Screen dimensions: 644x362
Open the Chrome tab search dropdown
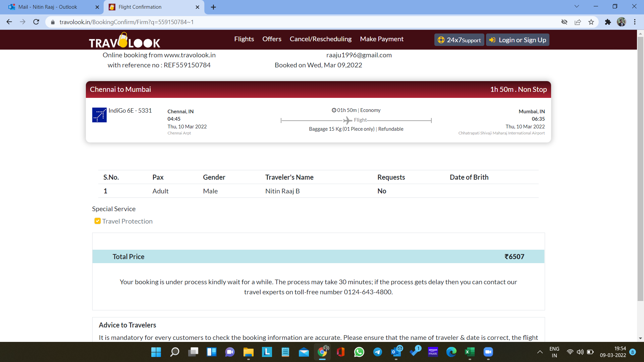pos(577,6)
